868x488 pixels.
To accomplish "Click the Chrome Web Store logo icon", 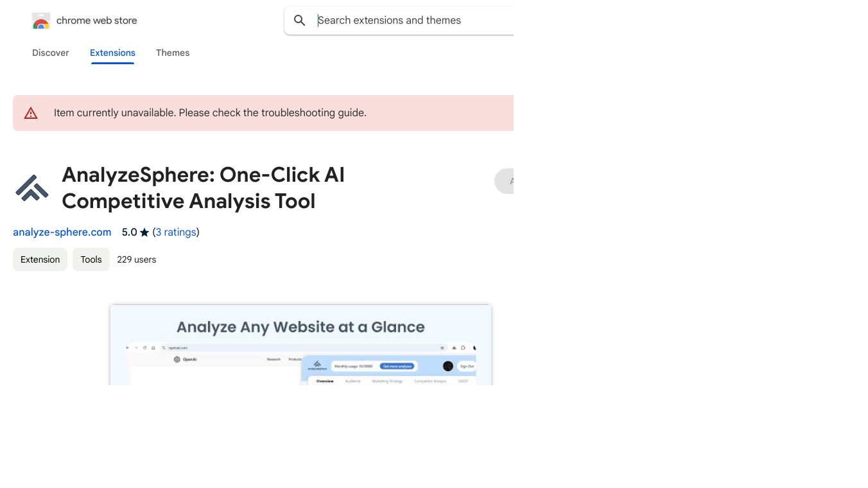I will click(x=41, y=21).
